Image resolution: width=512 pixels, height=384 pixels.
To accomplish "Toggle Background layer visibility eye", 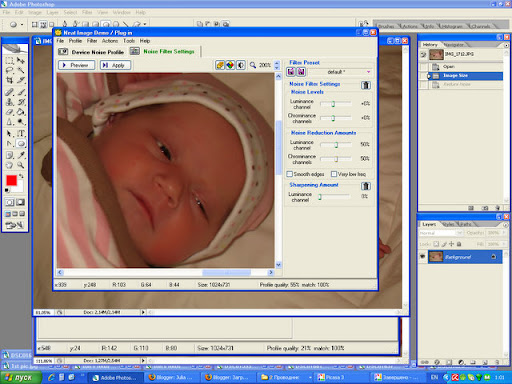I will tap(422, 257).
